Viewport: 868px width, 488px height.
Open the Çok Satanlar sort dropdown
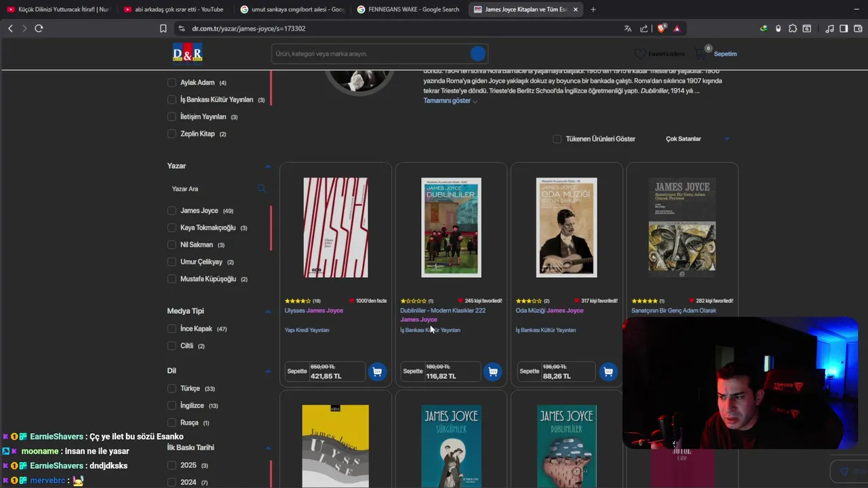click(697, 139)
